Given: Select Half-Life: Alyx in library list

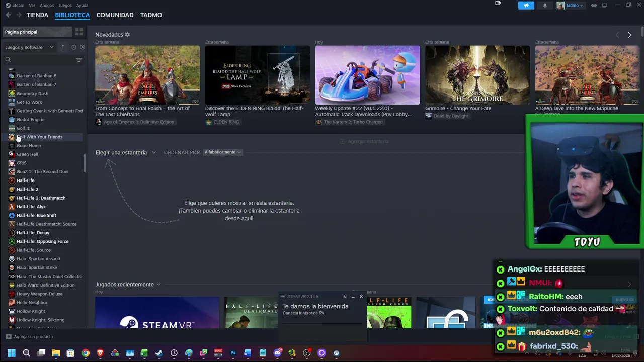Looking at the screenshot, I should click(31, 207).
